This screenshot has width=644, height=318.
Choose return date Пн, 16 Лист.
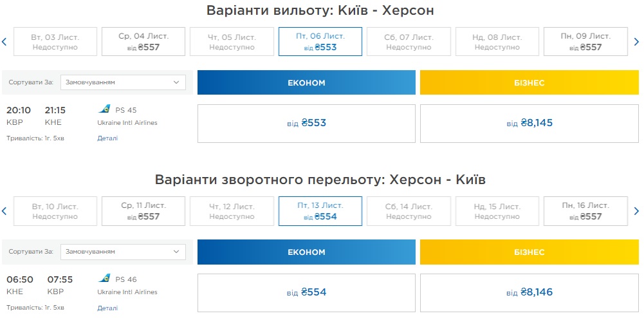coord(585,211)
